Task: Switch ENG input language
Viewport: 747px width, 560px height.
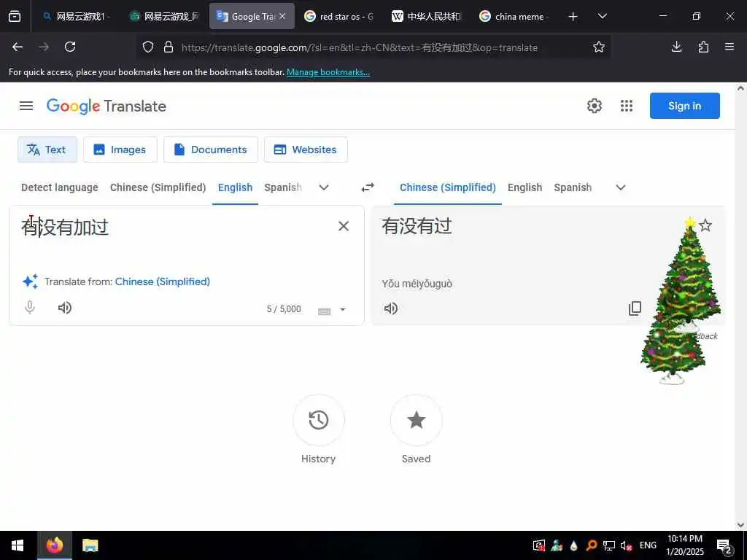Action: coord(648,545)
